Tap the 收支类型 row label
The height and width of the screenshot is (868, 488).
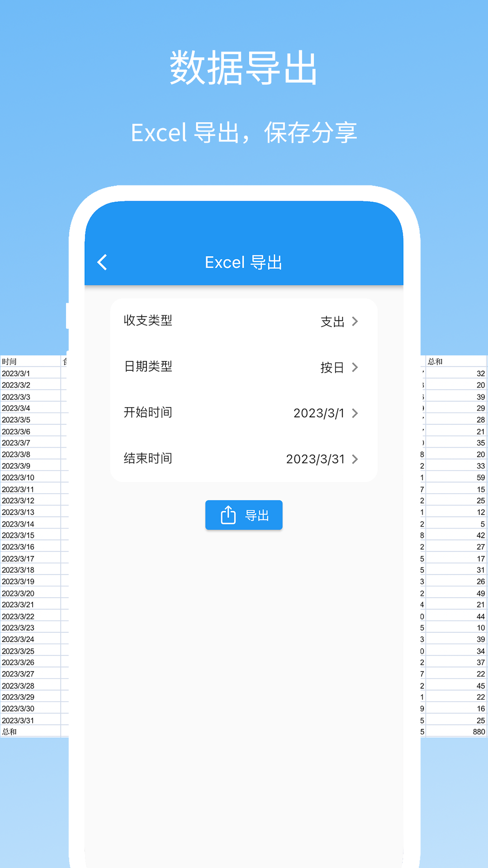point(148,321)
